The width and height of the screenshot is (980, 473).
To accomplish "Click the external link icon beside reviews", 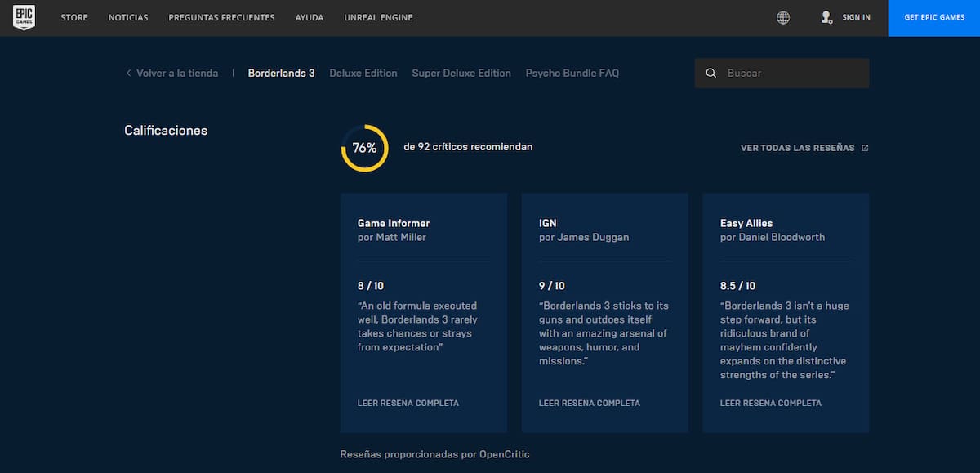I will click(x=865, y=148).
